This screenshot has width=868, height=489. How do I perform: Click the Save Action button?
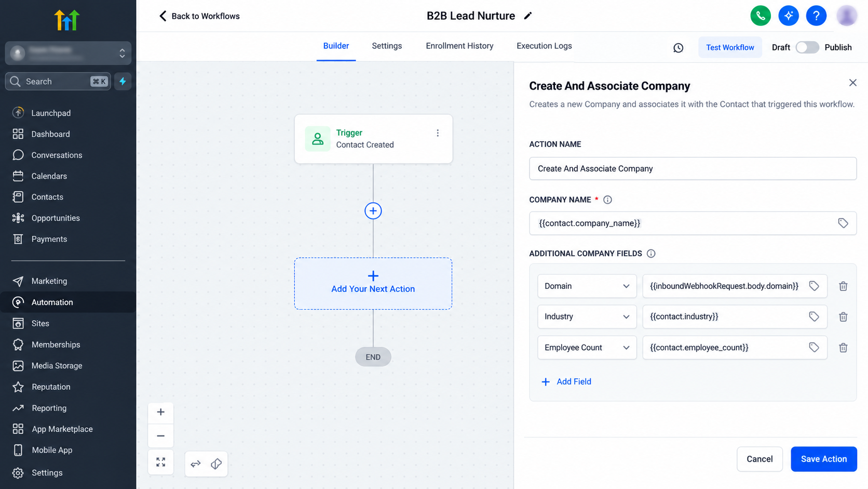tap(824, 459)
